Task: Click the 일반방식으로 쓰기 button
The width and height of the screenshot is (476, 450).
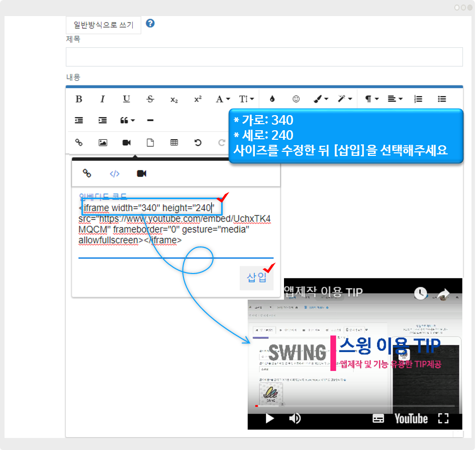Action: click(x=104, y=25)
